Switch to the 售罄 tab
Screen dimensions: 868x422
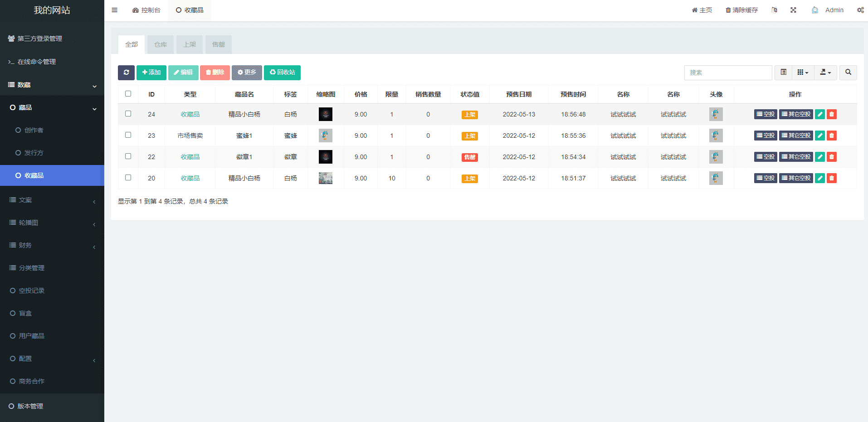tap(218, 44)
